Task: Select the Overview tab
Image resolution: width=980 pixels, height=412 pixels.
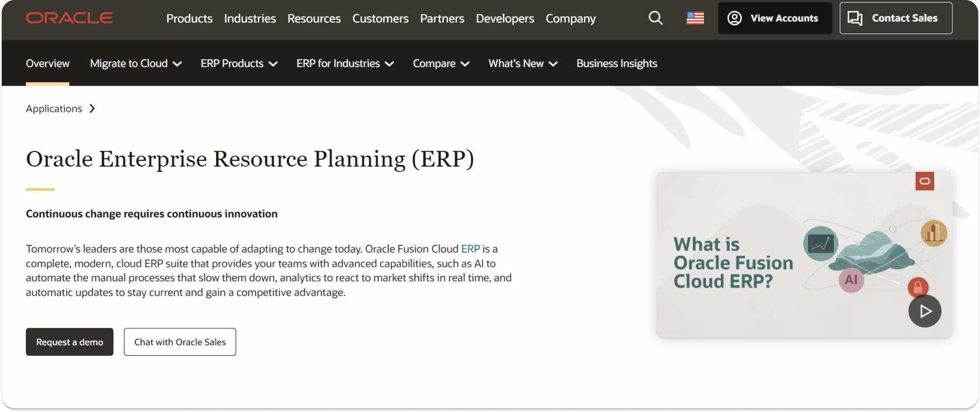Action: tap(48, 64)
